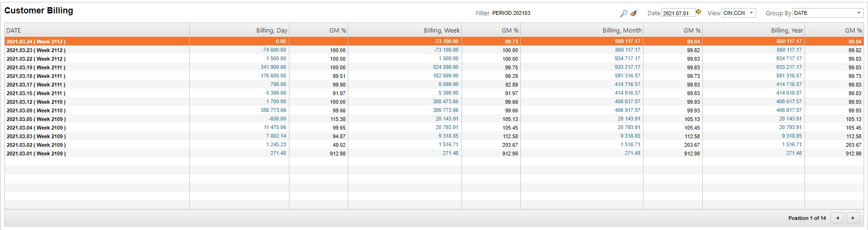
Task: Click the PERIOD:202103 filter text
Action: (511, 13)
